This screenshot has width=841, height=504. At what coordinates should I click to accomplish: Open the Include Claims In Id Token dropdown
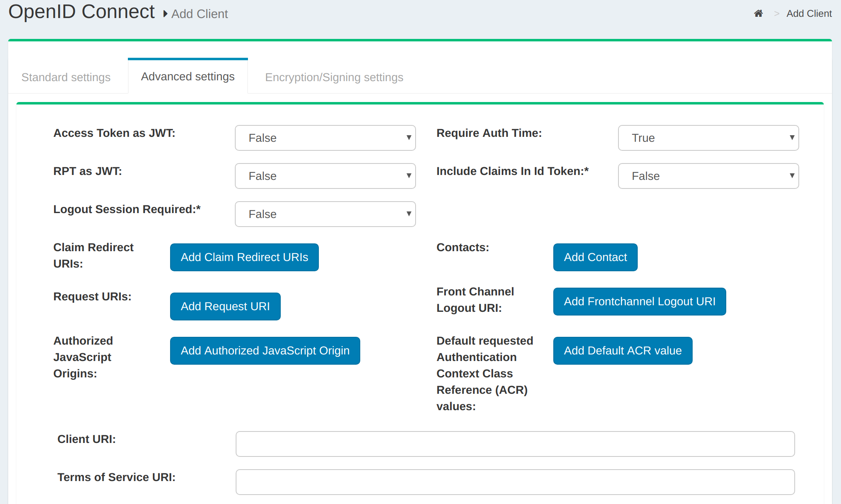click(x=708, y=176)
